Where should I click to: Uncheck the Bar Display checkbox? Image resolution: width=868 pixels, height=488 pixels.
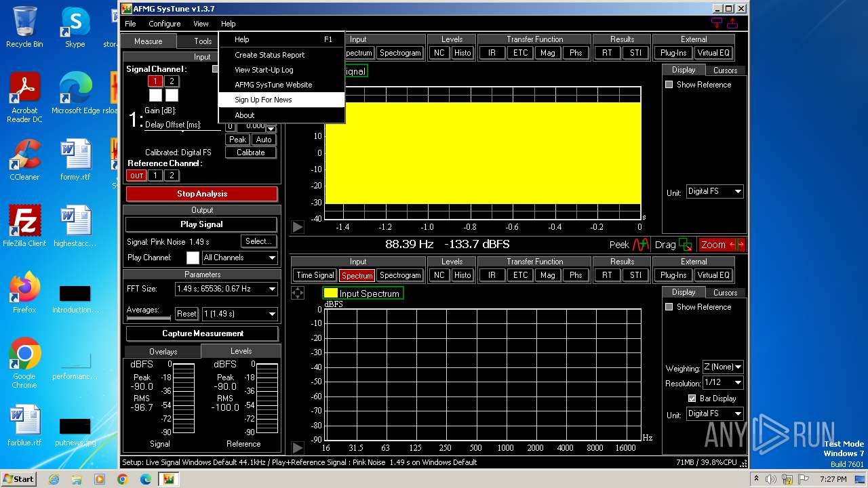tap(692, 399)
